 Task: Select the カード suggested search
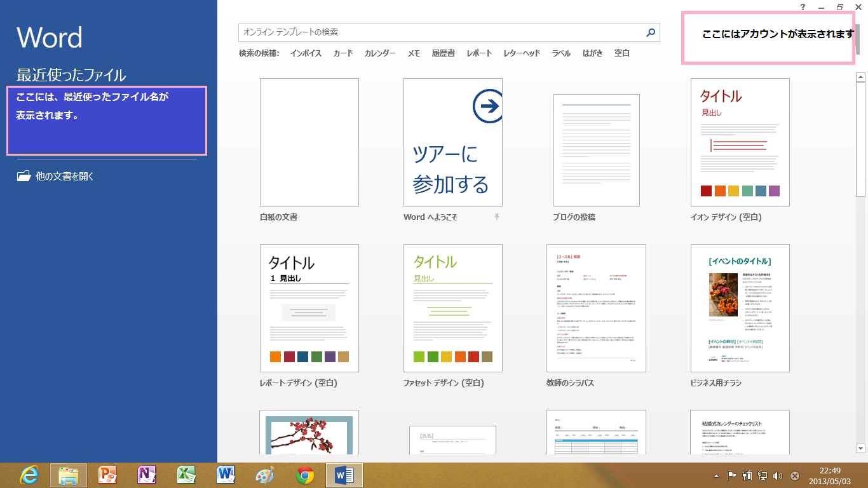(x=343, y=53)
